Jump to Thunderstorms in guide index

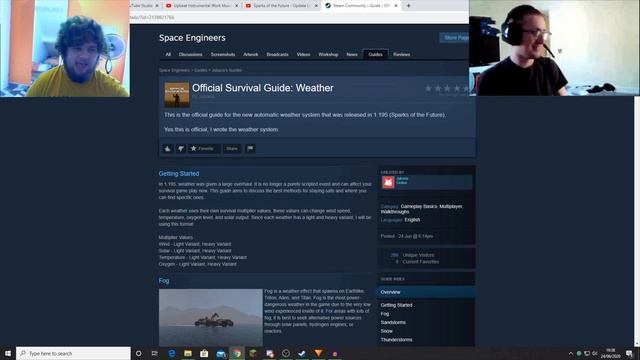click(x=396, y=340)
